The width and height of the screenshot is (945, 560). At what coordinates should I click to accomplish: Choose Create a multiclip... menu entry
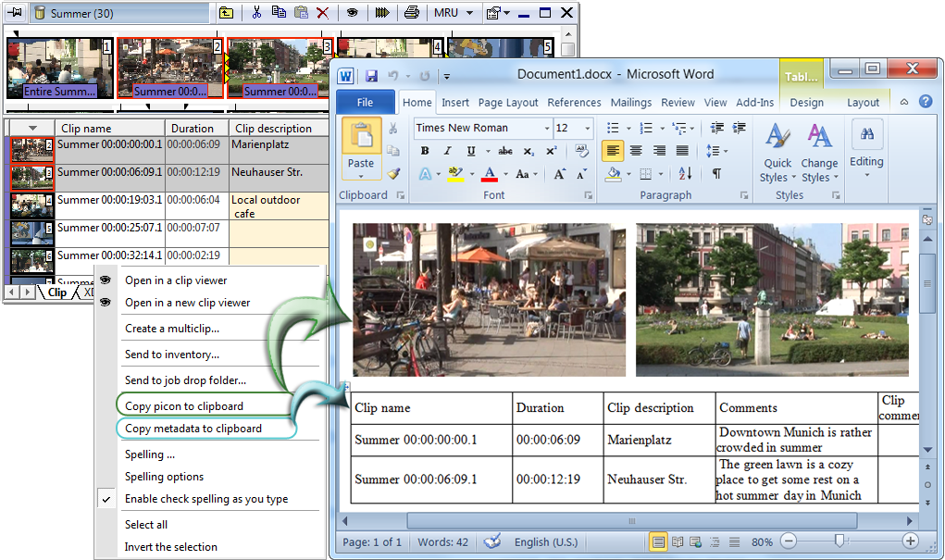172,328
